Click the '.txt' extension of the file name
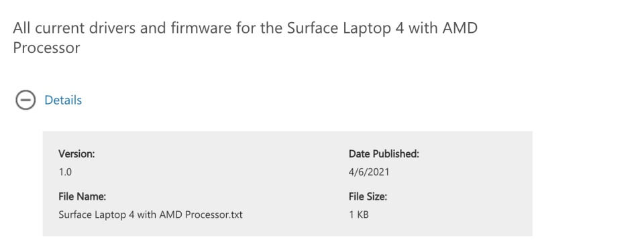Viewport: 644px width, 252px height. pyautogui.click(x=235, y=214)
